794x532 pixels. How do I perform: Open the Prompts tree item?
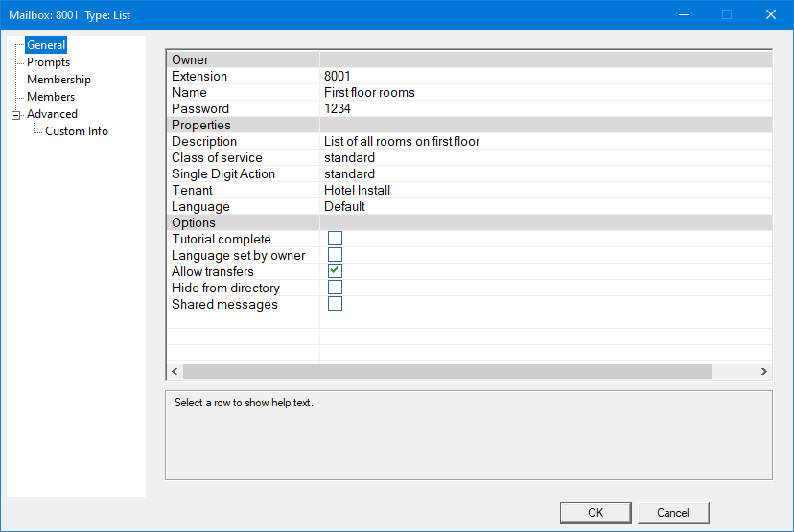pyautogui.click(x=48, y=62)
